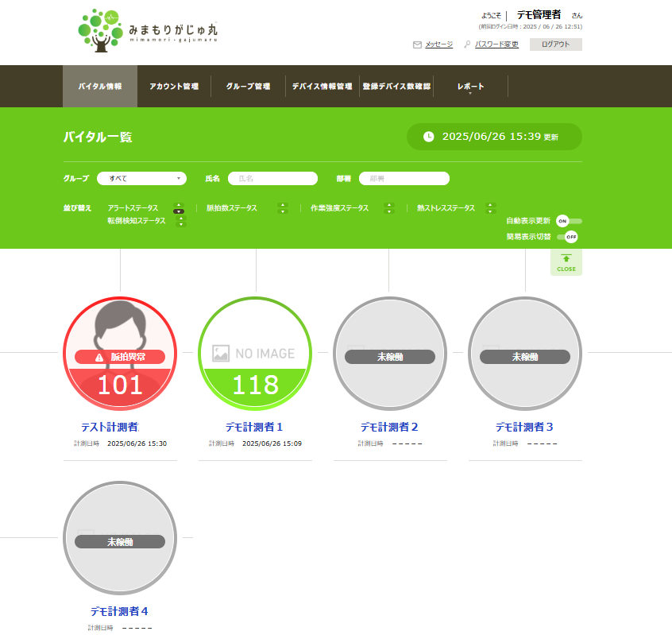672x635 pixels.
Task: Click the key icon beside パスワード変更
Action: [467, 45]
